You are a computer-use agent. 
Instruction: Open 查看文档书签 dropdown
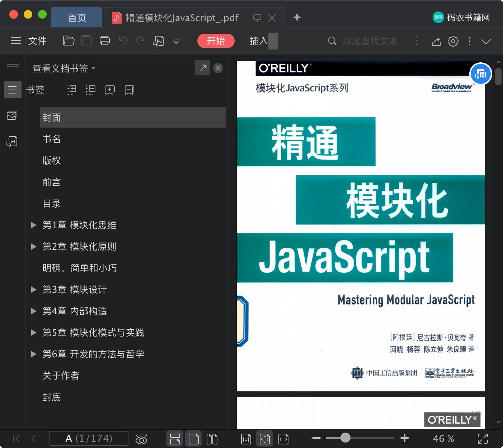click(64, 68)
